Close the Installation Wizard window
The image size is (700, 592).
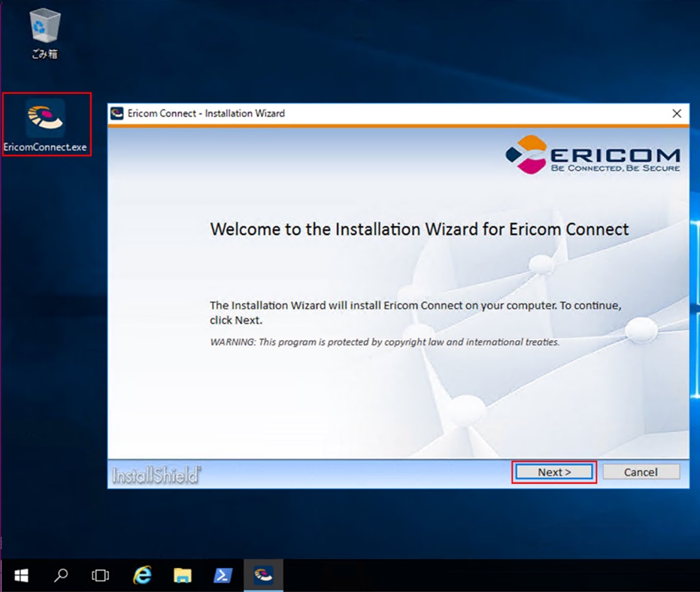point(677,113)
